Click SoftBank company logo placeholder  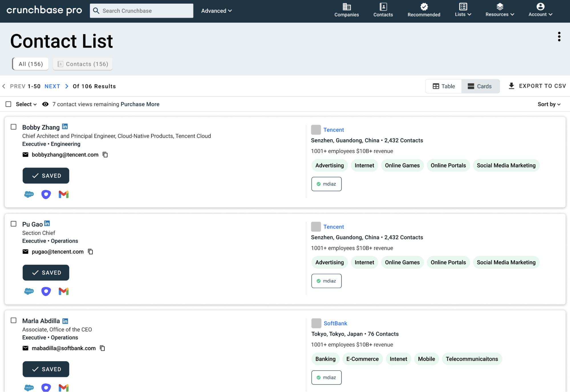316,323
